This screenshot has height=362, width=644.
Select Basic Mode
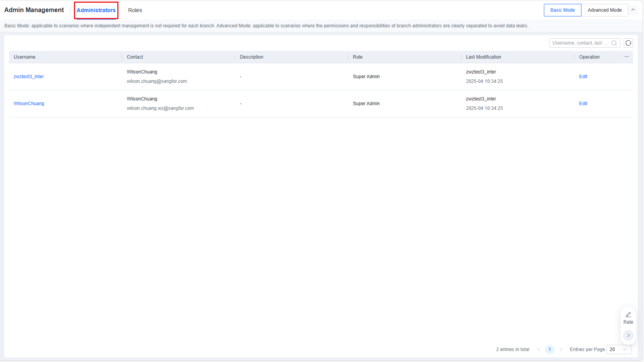tap(562, 10)
